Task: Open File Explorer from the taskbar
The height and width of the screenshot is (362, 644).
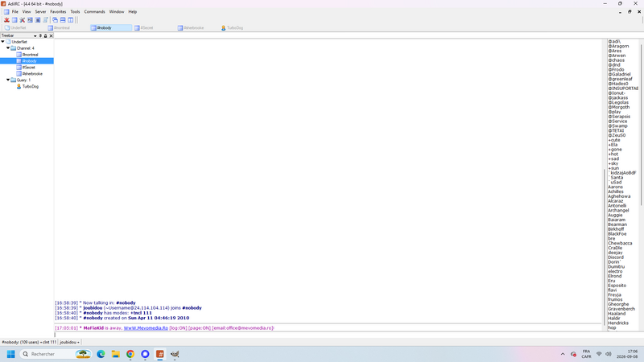Action: 115,354
